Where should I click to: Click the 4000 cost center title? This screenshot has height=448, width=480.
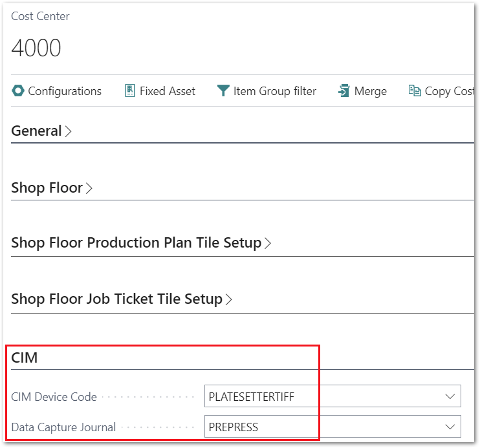click(x=37, y=48)
